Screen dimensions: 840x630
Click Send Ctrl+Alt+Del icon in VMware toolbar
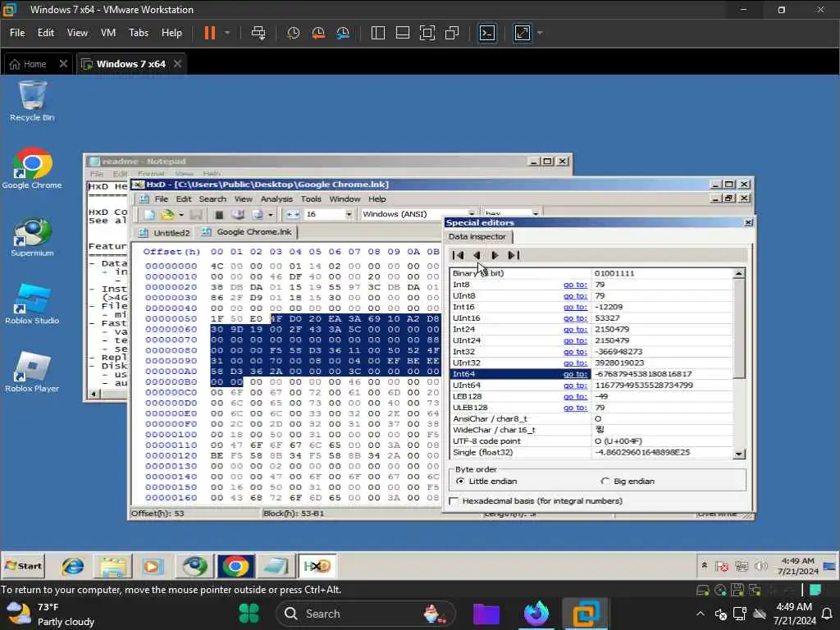pyautogui.click(x=258, y=33)
